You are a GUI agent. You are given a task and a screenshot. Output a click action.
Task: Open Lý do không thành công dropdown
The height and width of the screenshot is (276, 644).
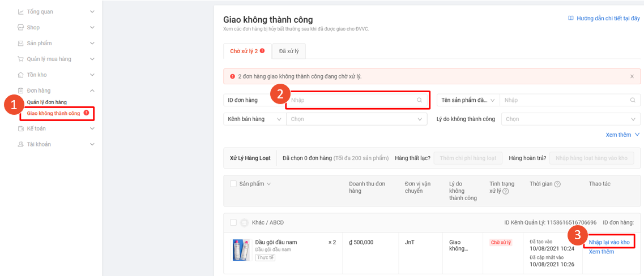tap(571, 119)
